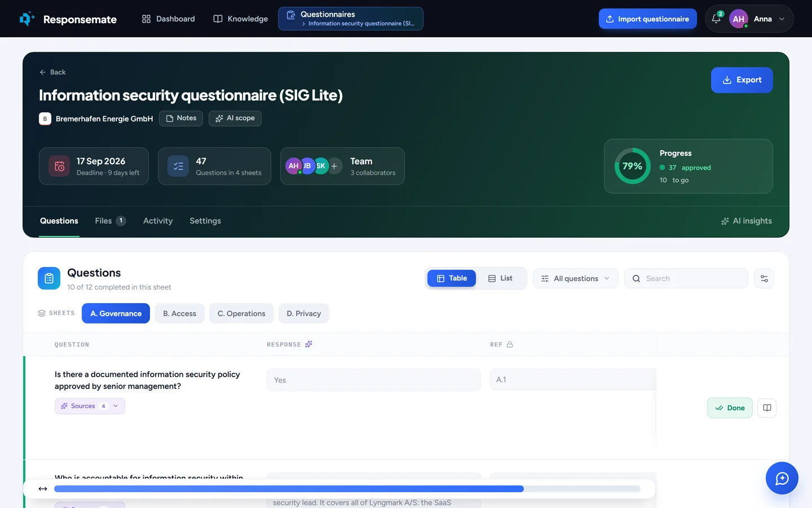Click the SK collaborator avatar
812x508 pixels.
click(x=321, y=166)
